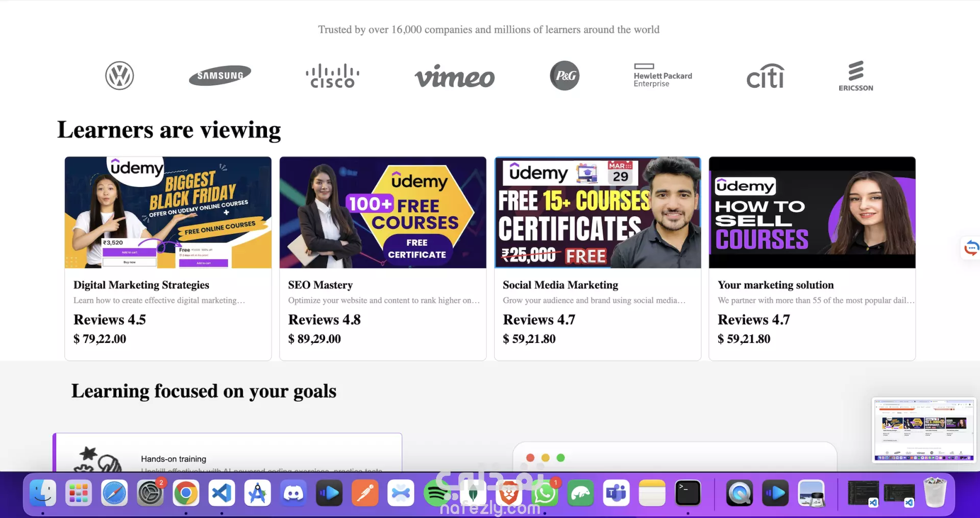Open the Notes app in the dock
Viewport: 980px width, 518px height.
tap(652, 494)
